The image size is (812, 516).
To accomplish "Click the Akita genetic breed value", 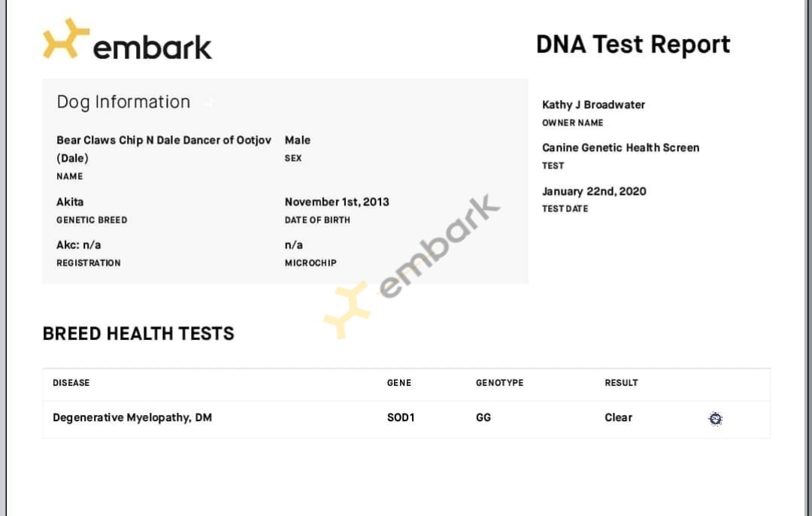I will tap(70, 202).
